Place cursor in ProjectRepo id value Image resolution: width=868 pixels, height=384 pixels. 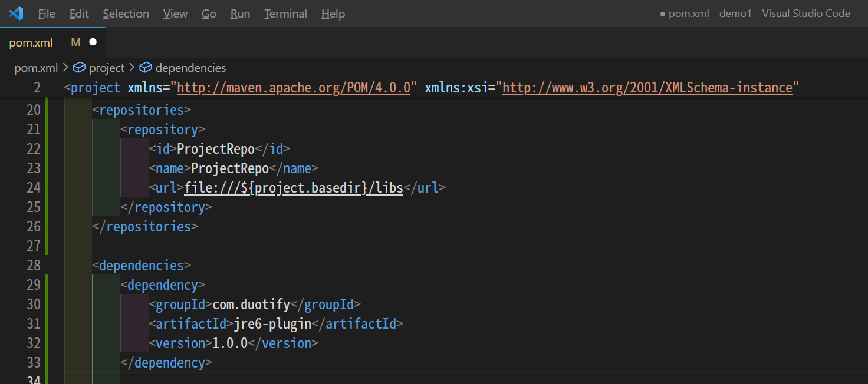216,149
